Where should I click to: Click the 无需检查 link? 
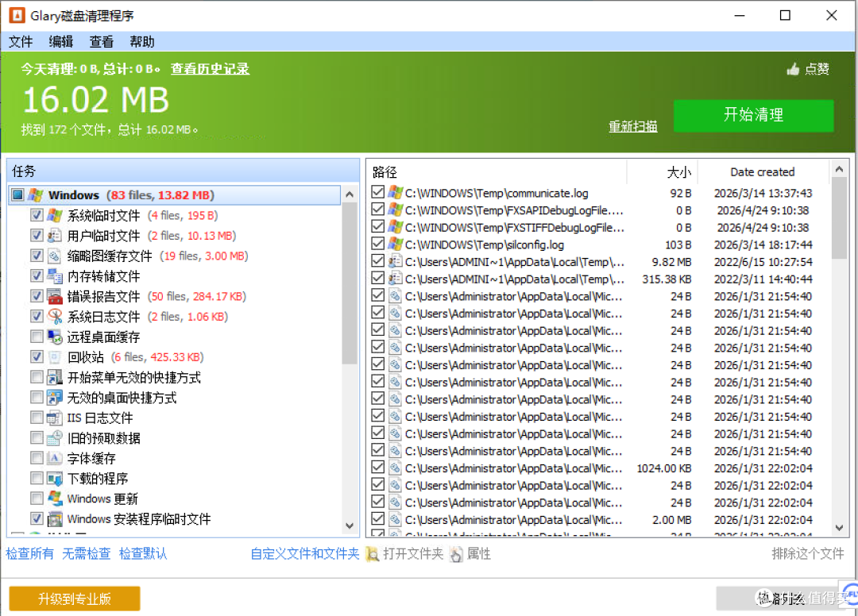pos(87,554)
